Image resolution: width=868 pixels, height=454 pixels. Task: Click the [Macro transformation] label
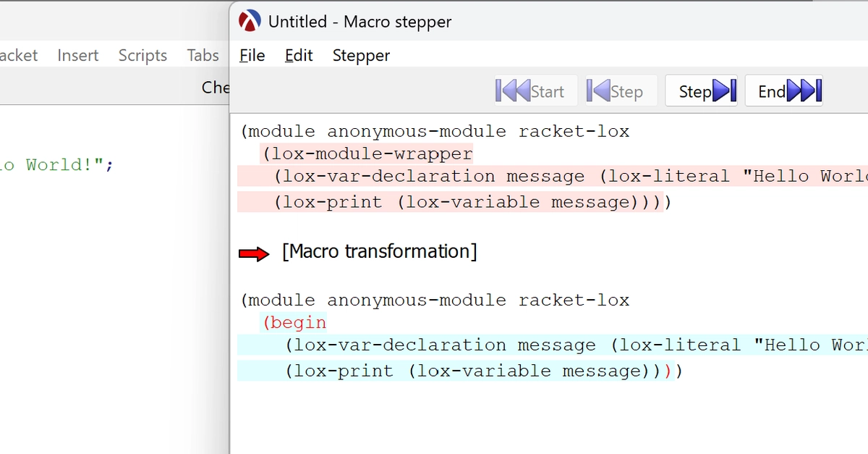(x=380, y=252)
